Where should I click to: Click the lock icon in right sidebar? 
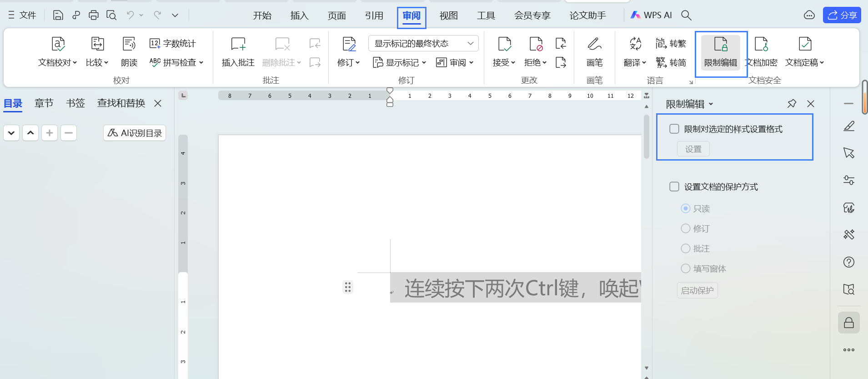849,323
